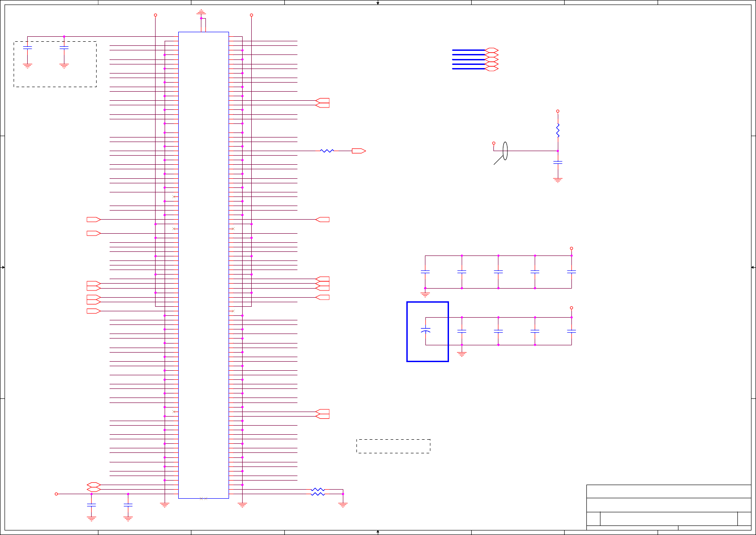Click the output port after the horizontal resistor
The width and height of the screenshot is (756, 535).
tap(359, 151)
